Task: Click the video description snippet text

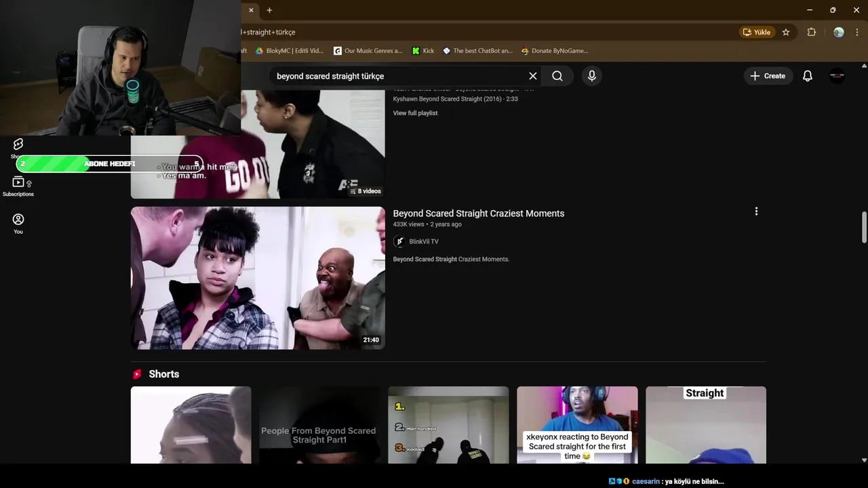Action: coord(451,259)
